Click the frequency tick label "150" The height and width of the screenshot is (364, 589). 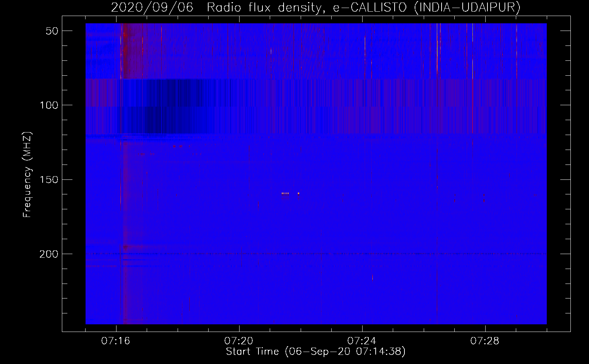pyautogui.click(x=49, y=180)
